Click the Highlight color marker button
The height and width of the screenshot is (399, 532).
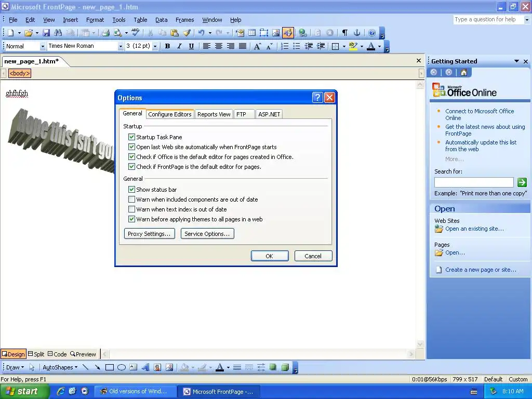click(353, 46)
